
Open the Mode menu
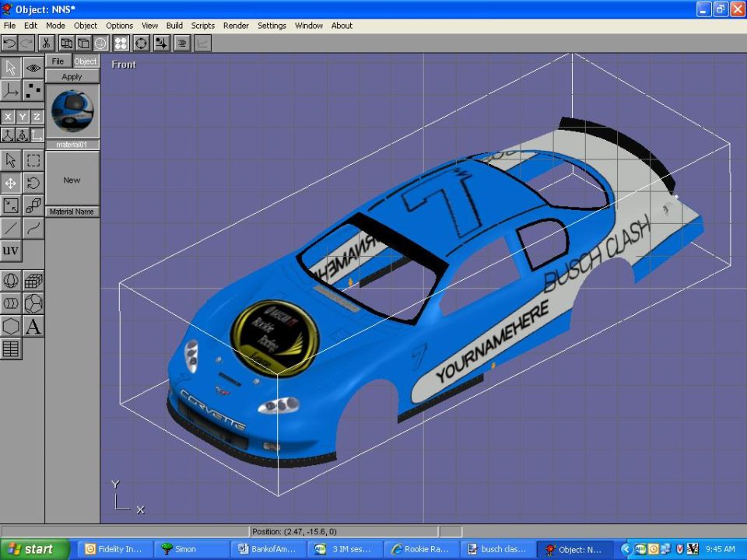pyautogui.click(x=55, y=26)
